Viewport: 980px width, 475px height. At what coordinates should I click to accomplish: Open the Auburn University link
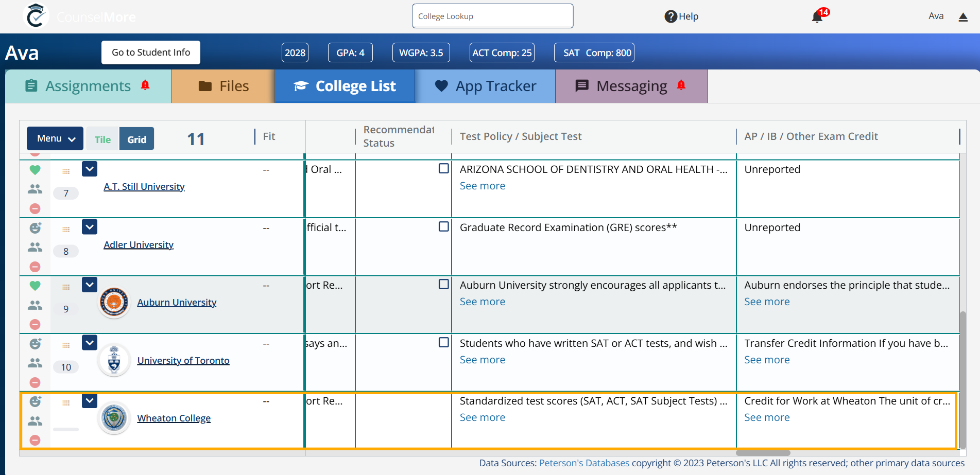177,302
